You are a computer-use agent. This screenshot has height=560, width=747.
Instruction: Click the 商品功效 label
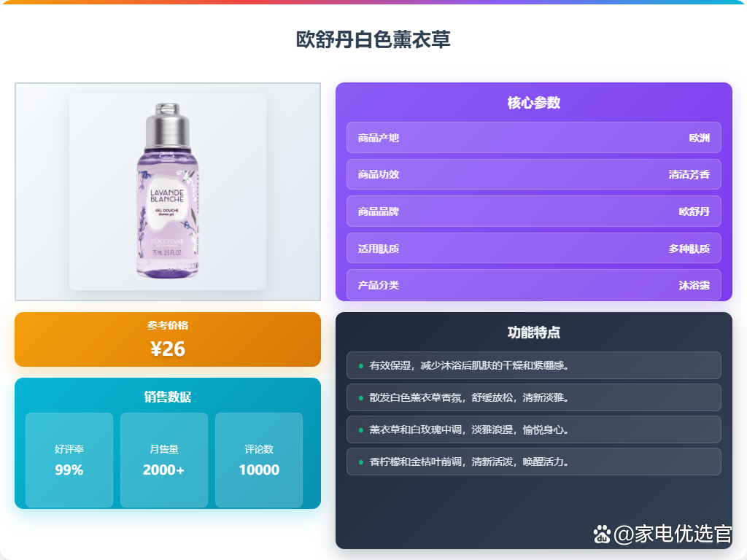[x=379, y=175]
